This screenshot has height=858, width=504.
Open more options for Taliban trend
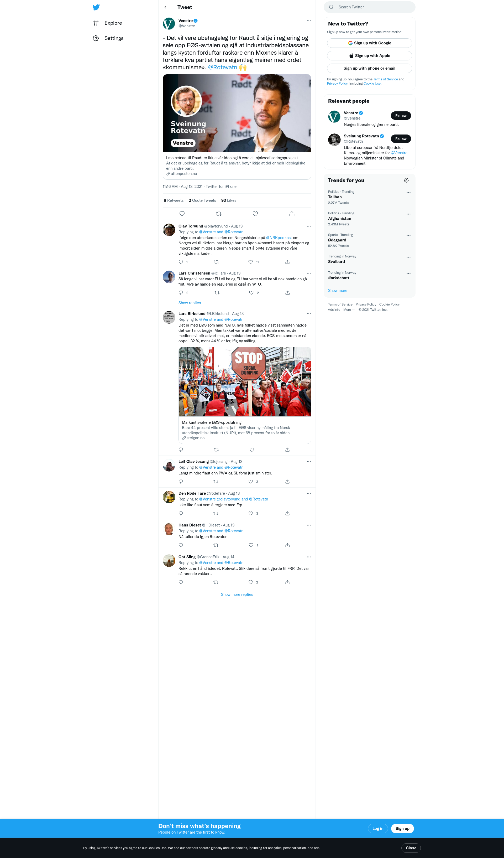point(408,193)
